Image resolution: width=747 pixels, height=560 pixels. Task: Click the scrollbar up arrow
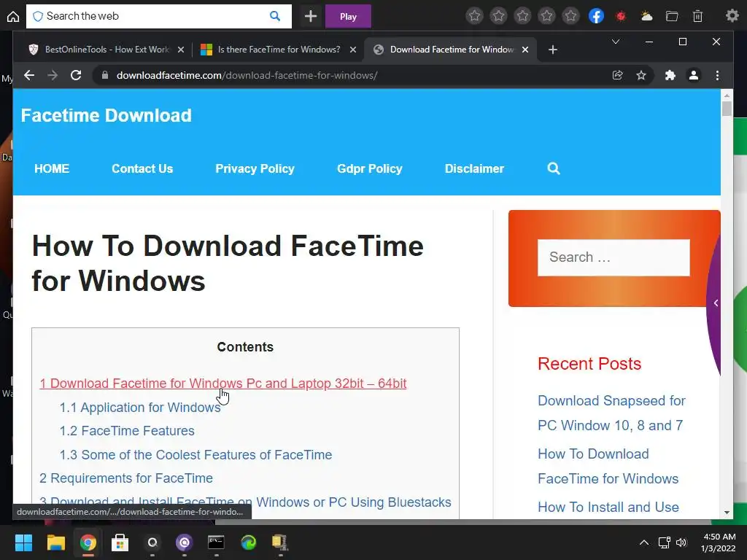[x=727, y=96]
